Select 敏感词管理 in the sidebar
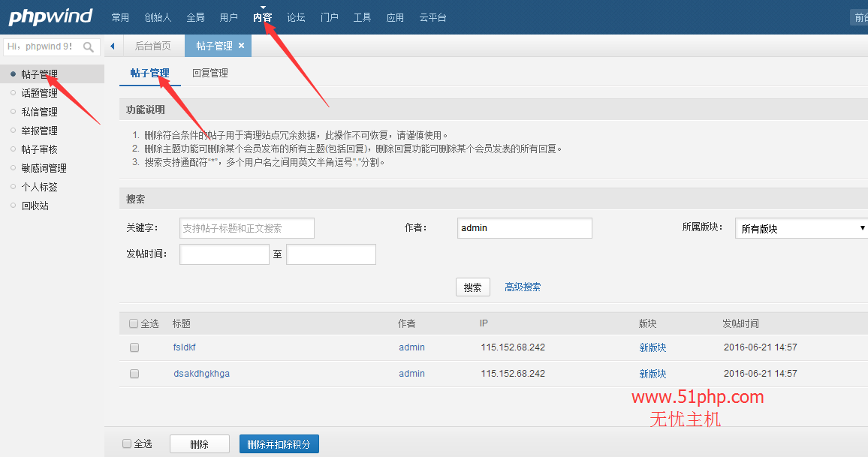 coord(44,168)
